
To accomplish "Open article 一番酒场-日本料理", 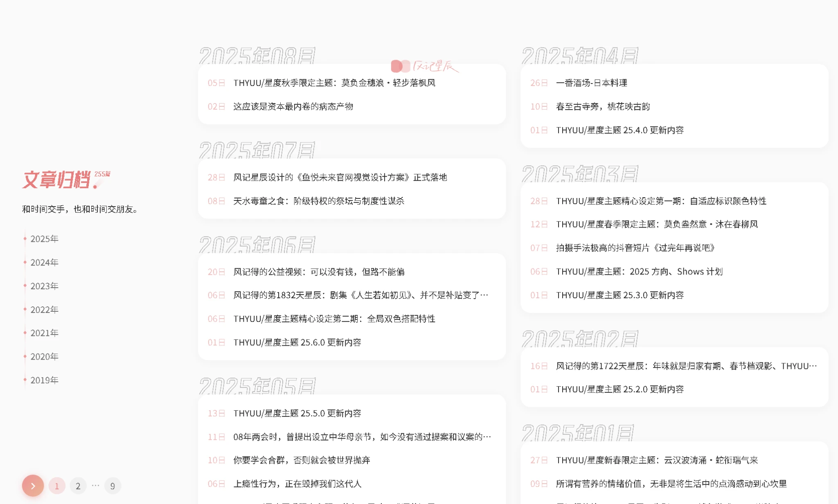I will [591, 83].
